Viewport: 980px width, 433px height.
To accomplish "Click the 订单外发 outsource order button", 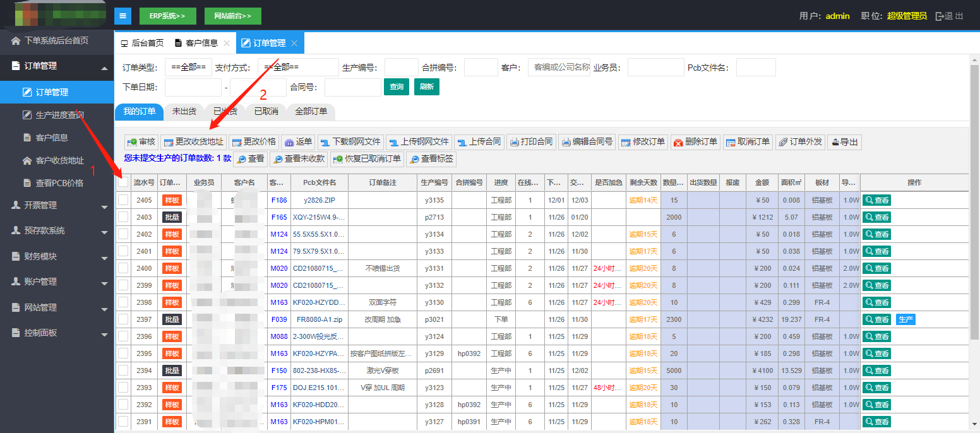I will tap(800, 142).
